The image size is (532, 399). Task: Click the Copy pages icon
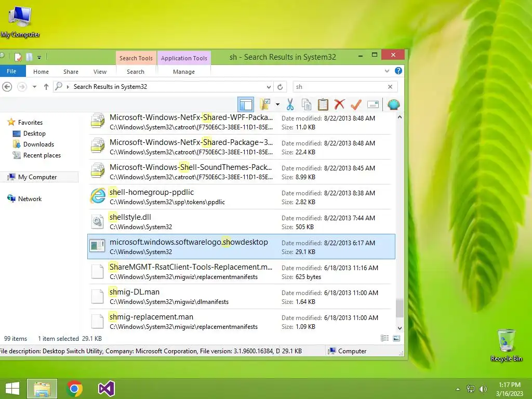click(x=307, y=104)
